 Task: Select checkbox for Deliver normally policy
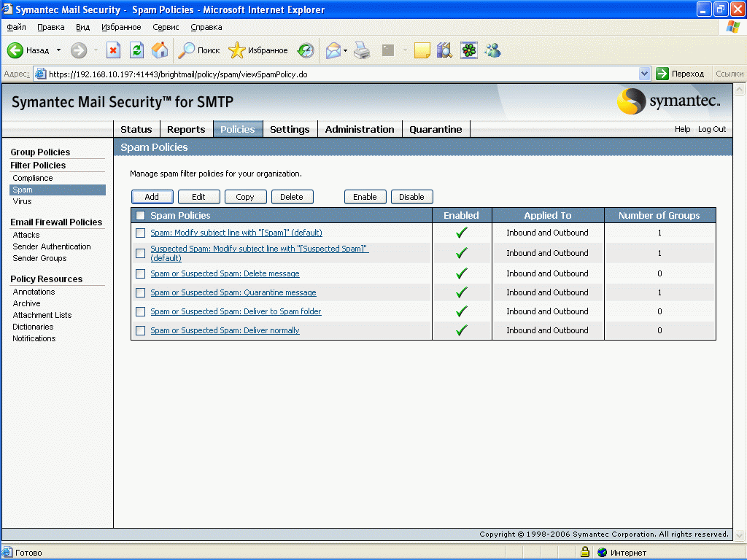141,330
